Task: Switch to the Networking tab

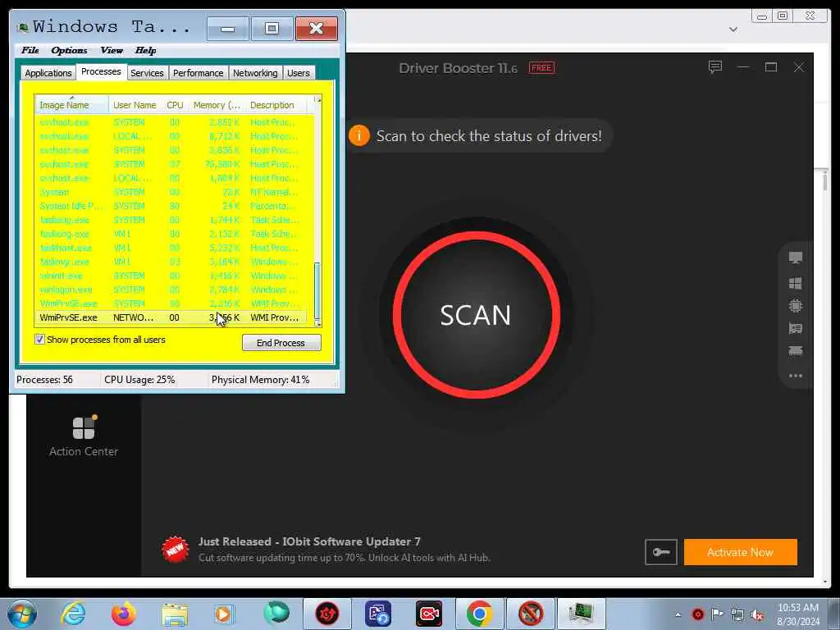Action: [x=255, y=73]
